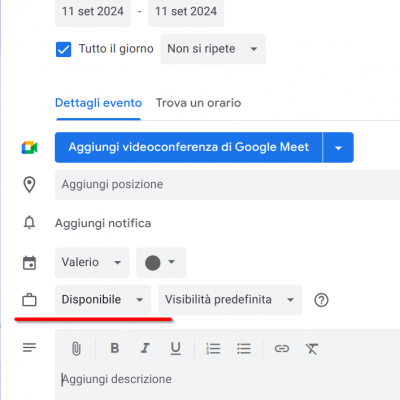Click the remove formatting icon
Image resolution: width=400 pixels, height=400 pixels.
(312, 349)
